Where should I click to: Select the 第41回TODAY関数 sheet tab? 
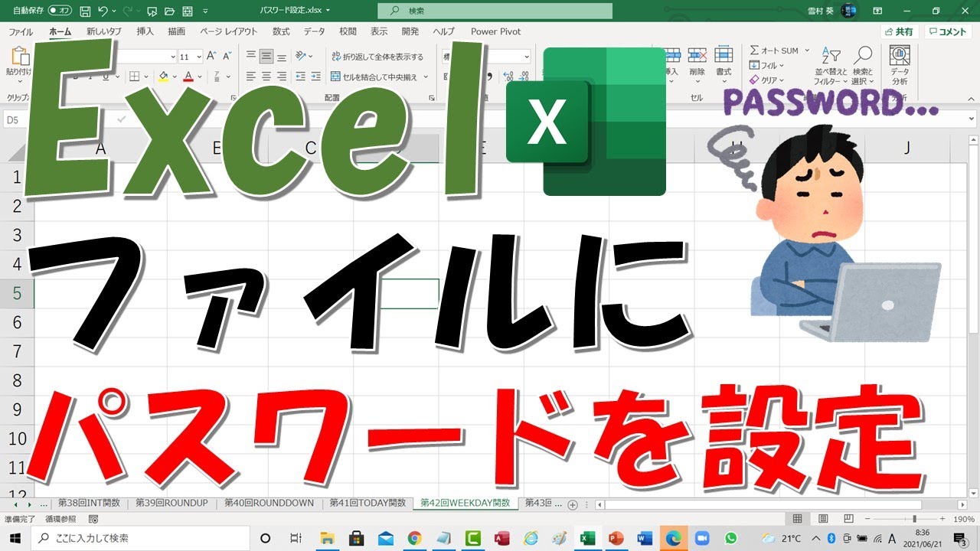(x=367, y=504)
